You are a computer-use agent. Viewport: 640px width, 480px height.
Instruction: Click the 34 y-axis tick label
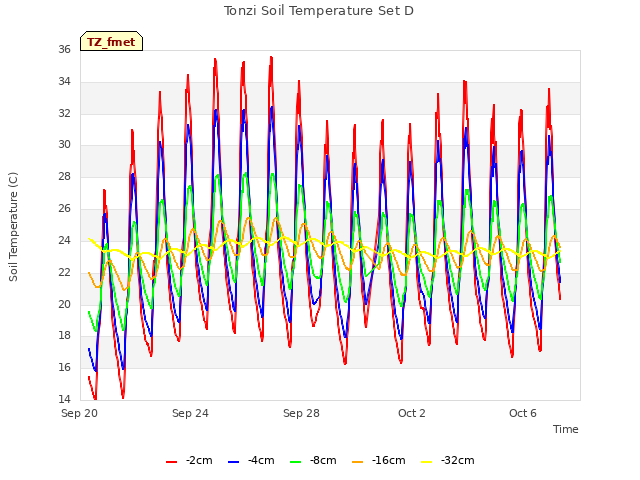pos(64,81)
